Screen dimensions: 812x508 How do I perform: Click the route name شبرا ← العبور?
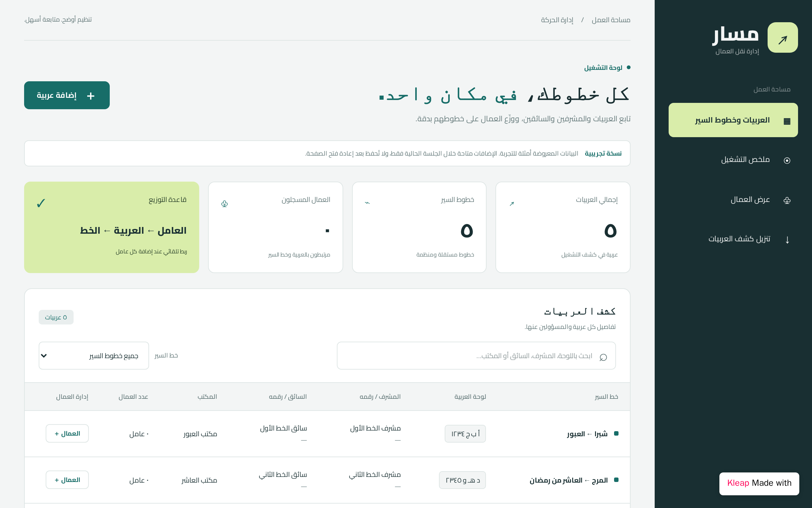click(587, 434)
